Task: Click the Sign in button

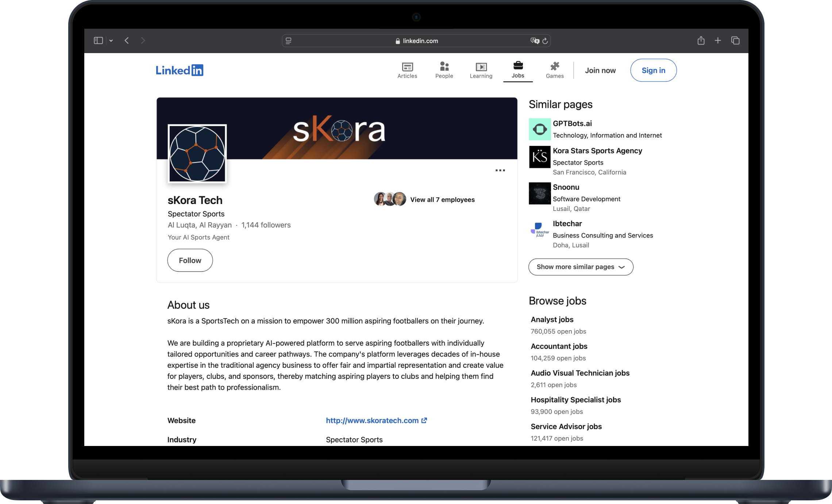Action: coord(653,70)
